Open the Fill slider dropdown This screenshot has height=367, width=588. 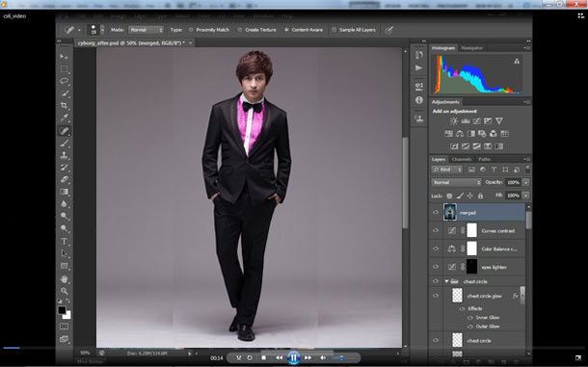click(x=525, y=196)
